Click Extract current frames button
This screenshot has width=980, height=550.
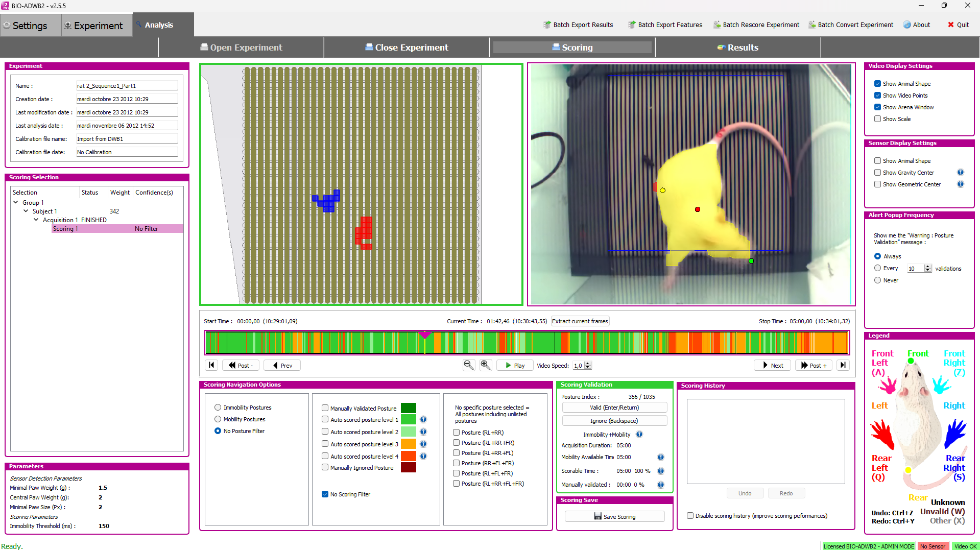click(580, 321)
